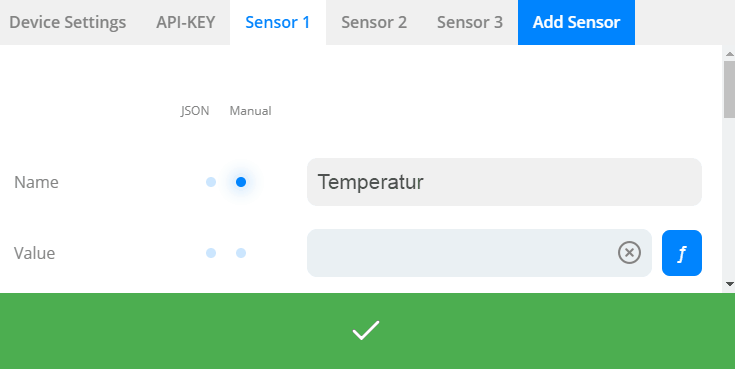Viewport: 735px width, 369px height.
Task: Click the vertical scrollbar thumb
Action: click(729, 89)
